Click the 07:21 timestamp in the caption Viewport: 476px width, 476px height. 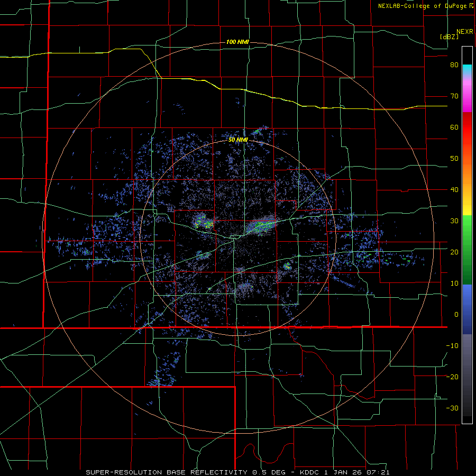tap(377, 472)
